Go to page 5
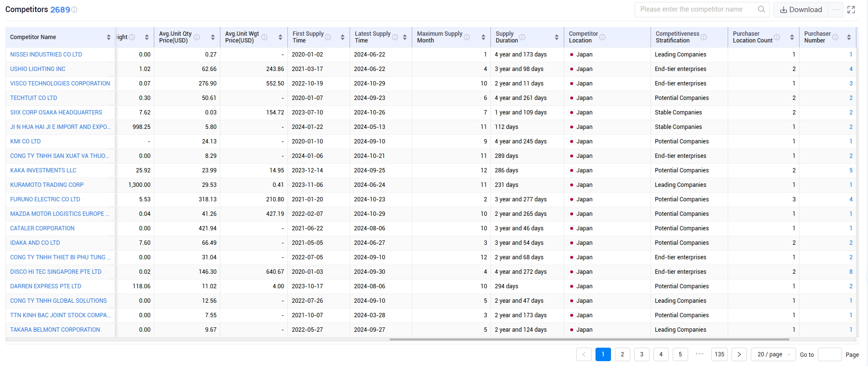 pyautogui.click(x=680, y=354)
